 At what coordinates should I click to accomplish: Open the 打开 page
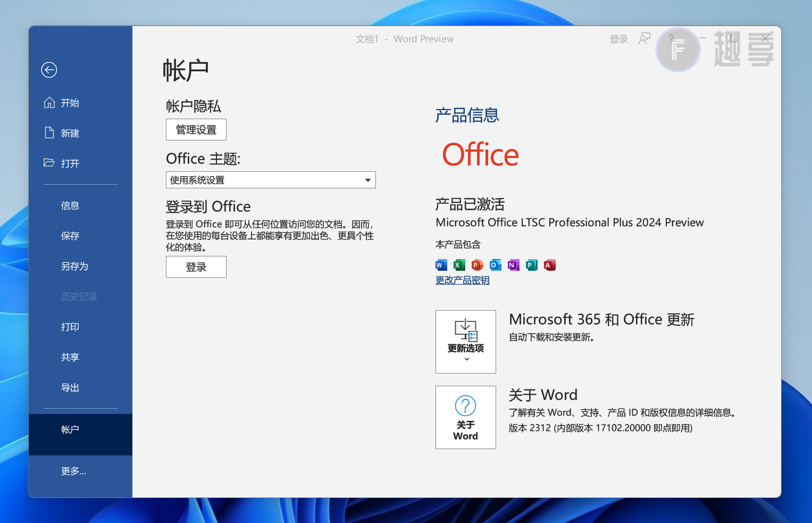click(80, 163)
